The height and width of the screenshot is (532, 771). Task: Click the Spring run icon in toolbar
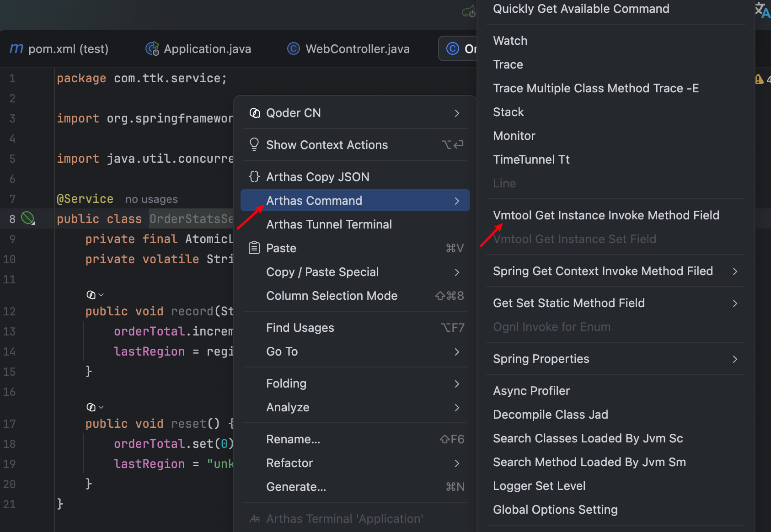[469, 11]
